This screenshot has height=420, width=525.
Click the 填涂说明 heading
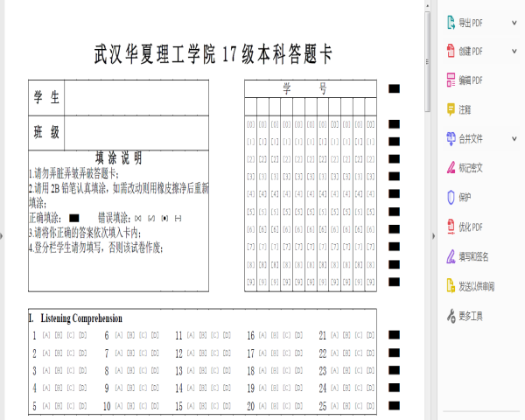pos(118,157)
